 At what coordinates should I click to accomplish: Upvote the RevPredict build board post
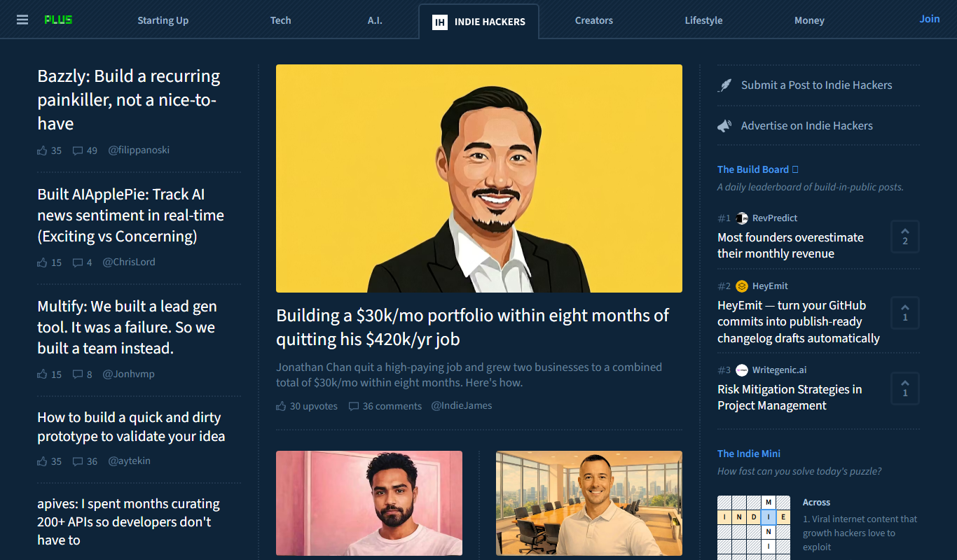tap(904, 237)
